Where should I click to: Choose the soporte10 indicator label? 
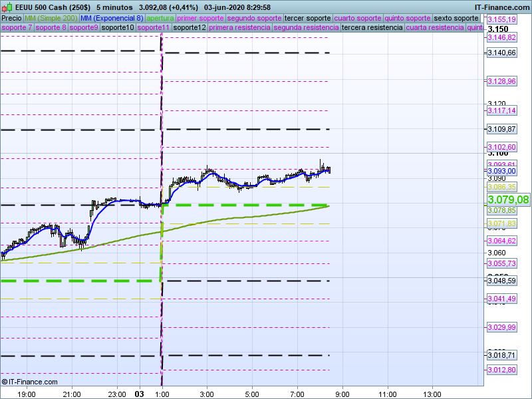(118, 28)
